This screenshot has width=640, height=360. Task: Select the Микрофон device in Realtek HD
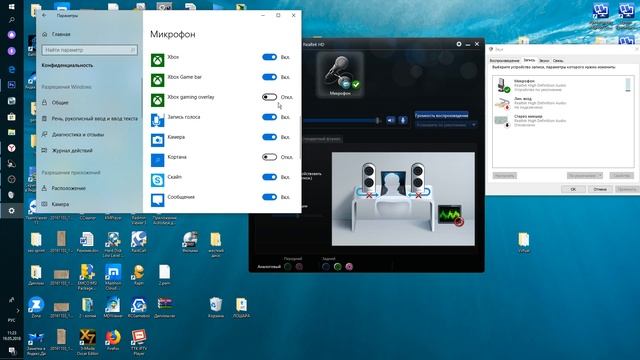point(340,74)
